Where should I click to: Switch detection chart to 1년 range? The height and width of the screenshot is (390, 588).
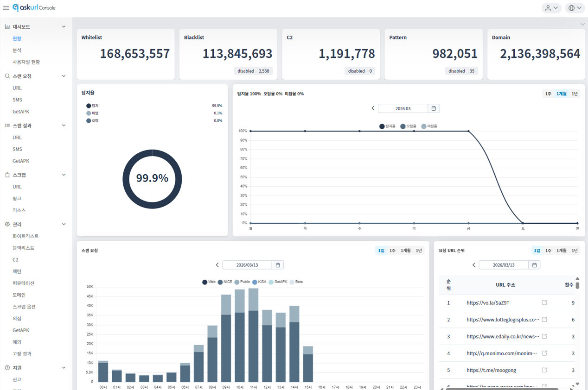[x=575, y=94]
